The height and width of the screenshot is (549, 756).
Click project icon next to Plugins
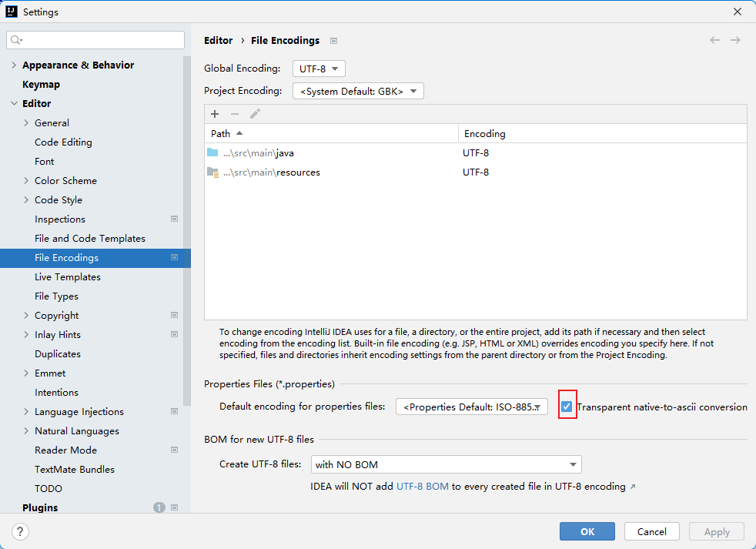(175, 507)
